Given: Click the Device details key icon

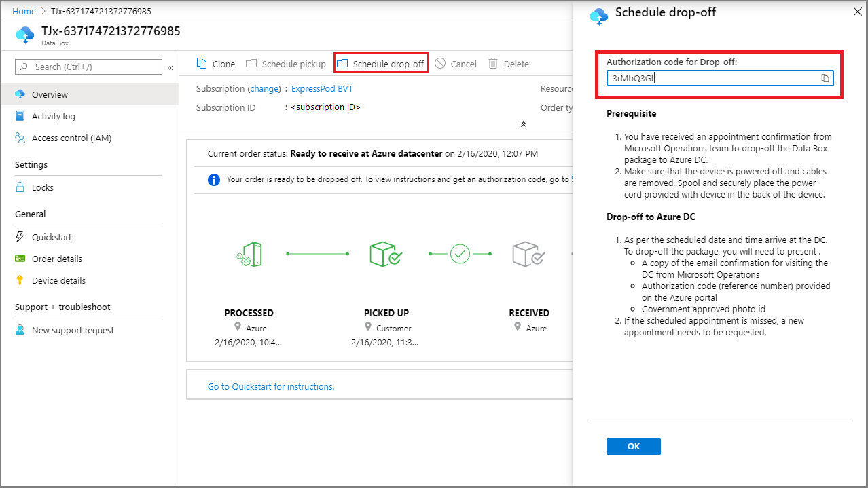Looking at the screenshot, I should tap(20, 280).
